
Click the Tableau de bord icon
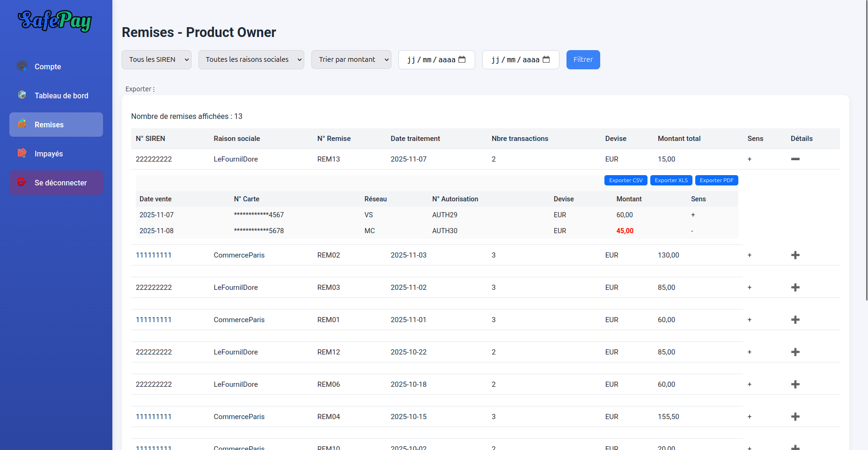pos(22,95)
